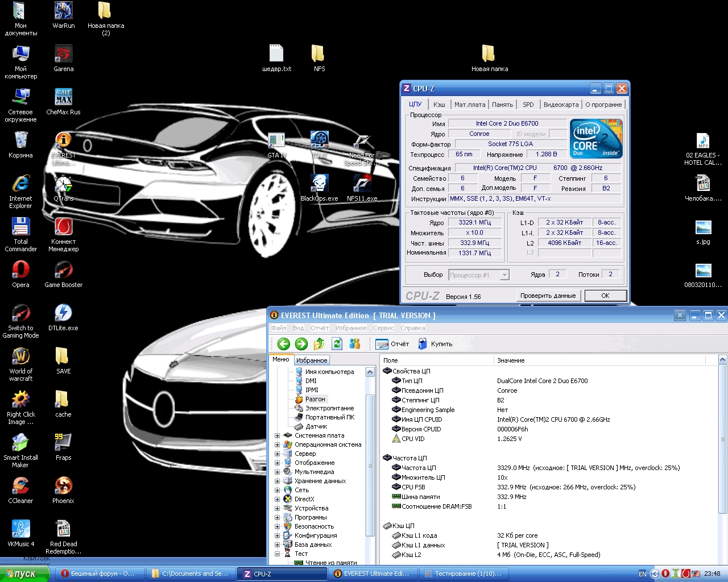Select the Phoenix desktop icon
Image resolution: width=728 pixels, height=582 pixels.
click(x=64, y=490)
